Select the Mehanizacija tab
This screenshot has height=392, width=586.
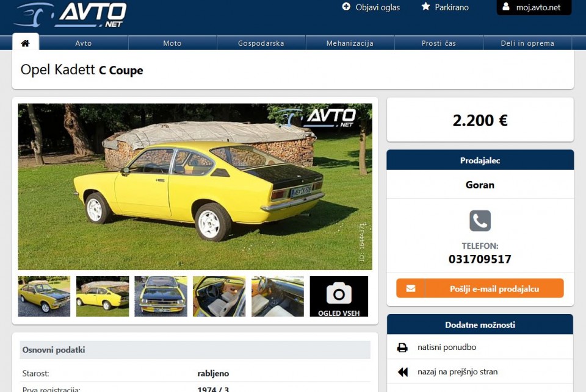pyautogui.click(x=350, y=43)
